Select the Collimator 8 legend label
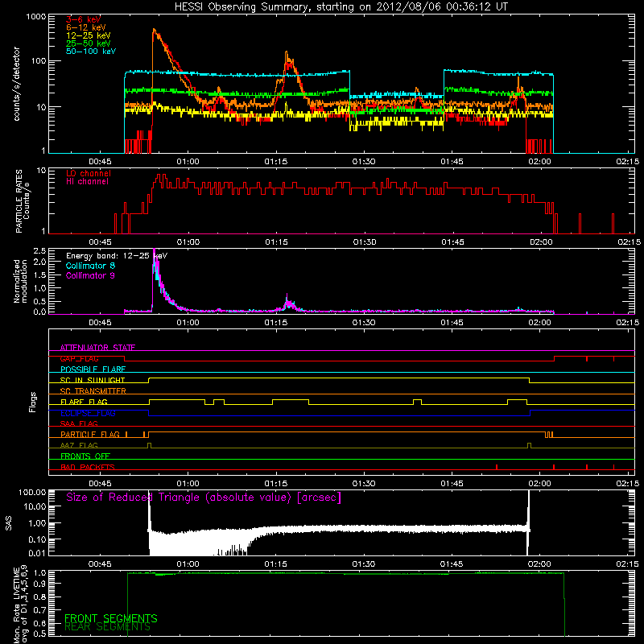 (90, 266)
